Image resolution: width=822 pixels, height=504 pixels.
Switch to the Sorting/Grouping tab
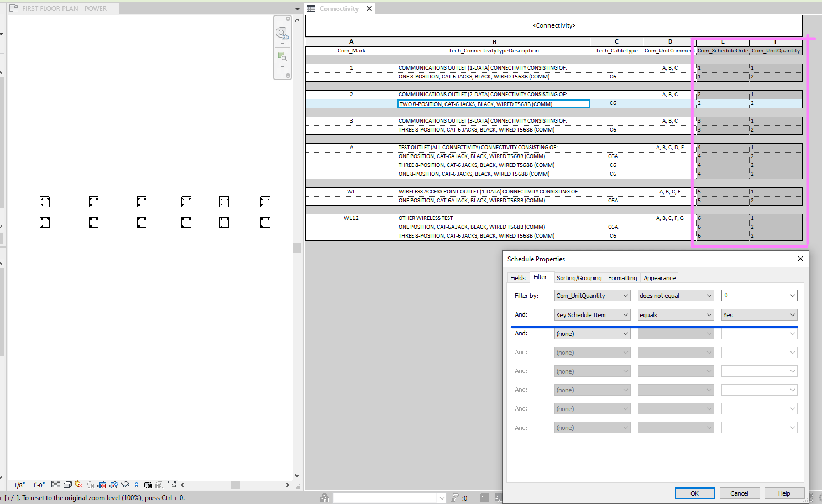click(x=579, y=277)
